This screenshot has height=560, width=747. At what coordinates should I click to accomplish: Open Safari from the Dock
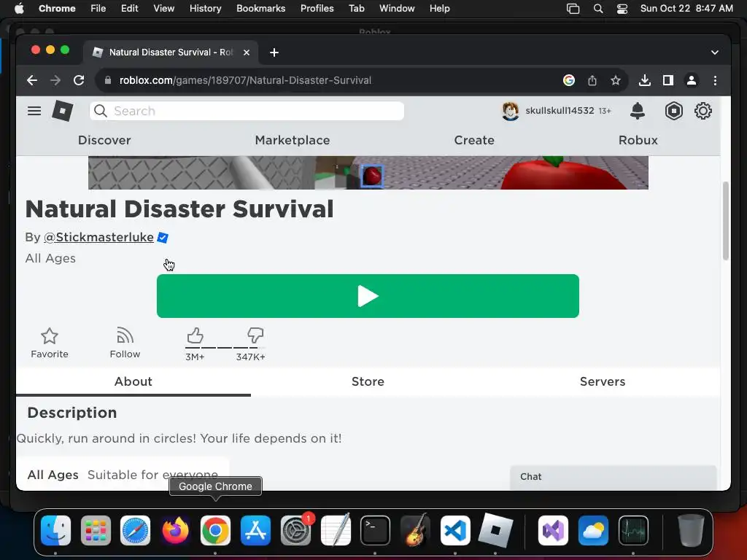click(135, 531)
